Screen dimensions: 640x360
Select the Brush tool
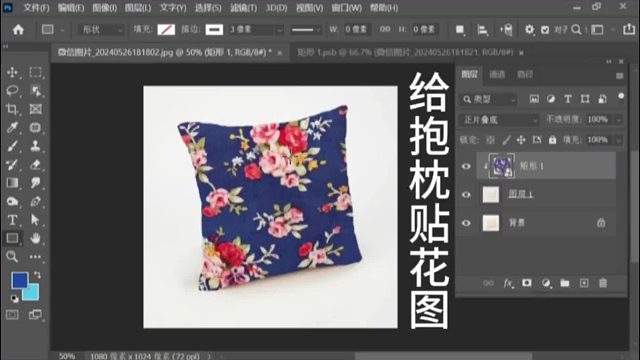click(12, 146)
